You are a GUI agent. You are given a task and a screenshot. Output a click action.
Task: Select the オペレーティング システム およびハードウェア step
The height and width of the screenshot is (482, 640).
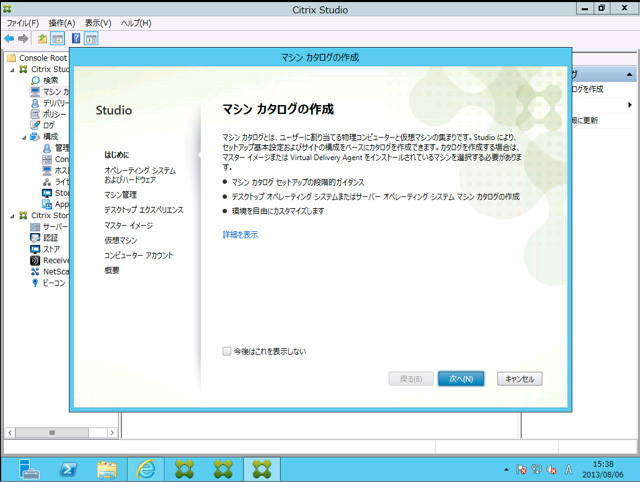[x=140, y=175]
